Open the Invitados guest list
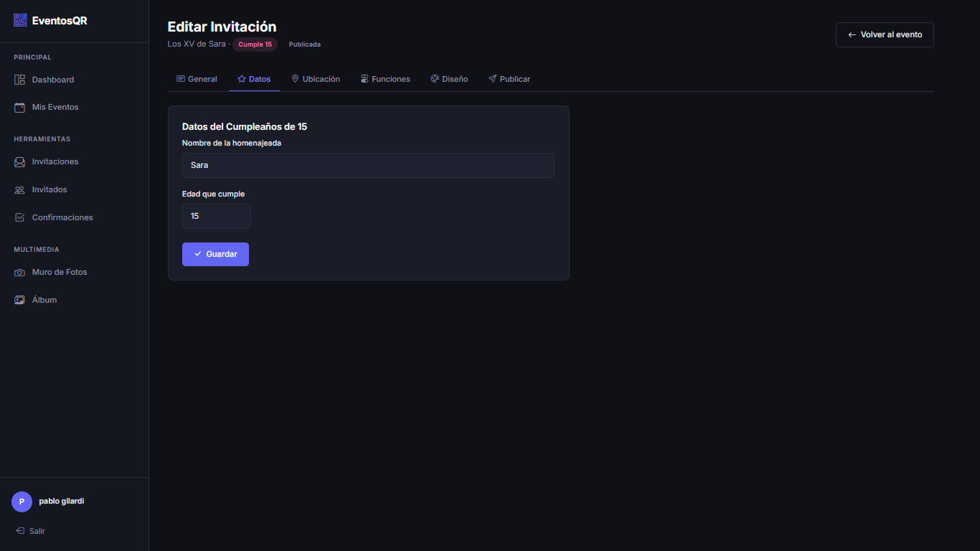The height and width of the screenshot is (551, 980). coord(49,189)
